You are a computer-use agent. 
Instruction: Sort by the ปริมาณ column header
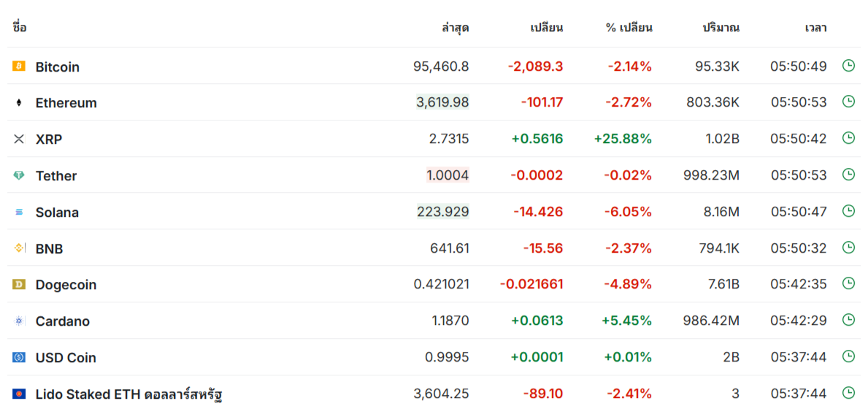tap(721, 28)
